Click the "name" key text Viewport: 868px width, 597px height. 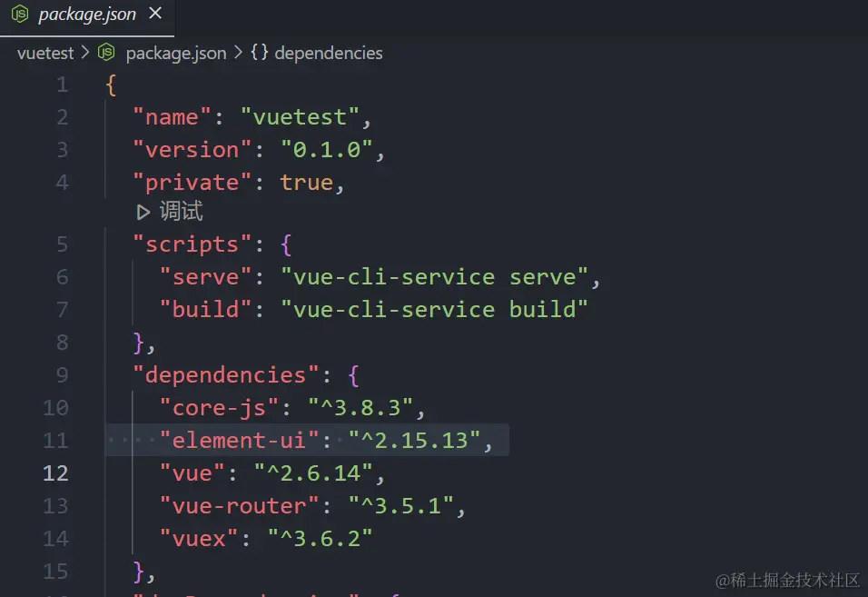tap(172, 117)
